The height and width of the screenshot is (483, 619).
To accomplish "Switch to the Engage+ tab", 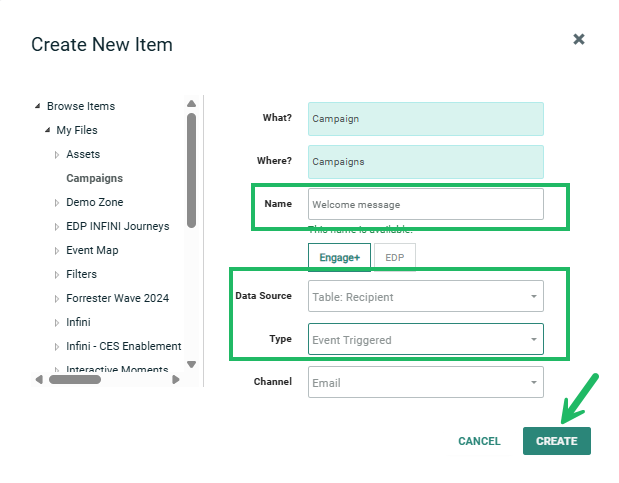I will (x=339, y=257).
